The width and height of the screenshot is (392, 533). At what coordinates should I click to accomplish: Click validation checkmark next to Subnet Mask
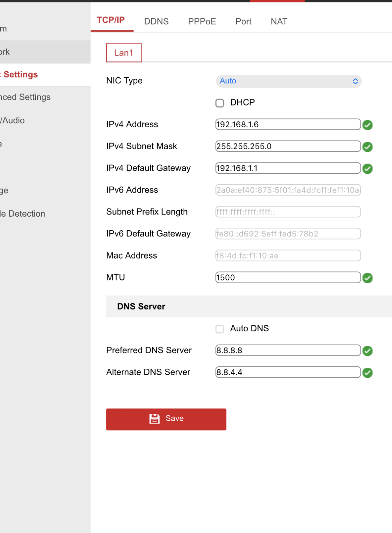[367, 147]
